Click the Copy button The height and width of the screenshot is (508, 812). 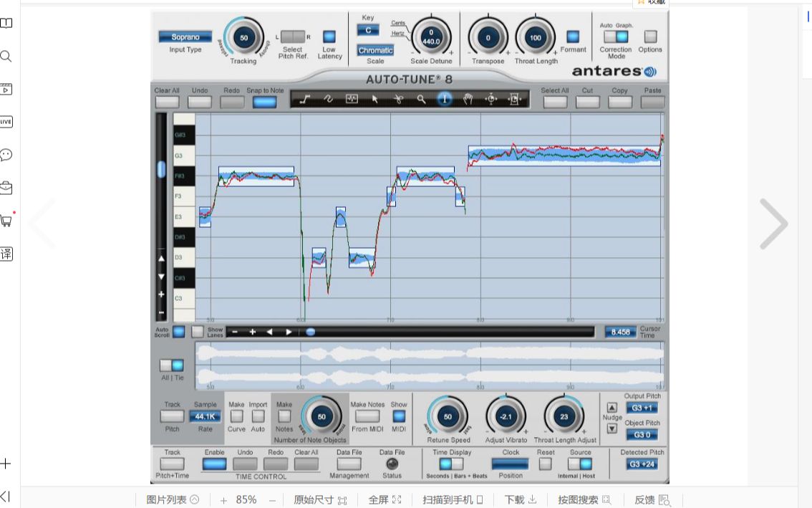click(620, 102)
